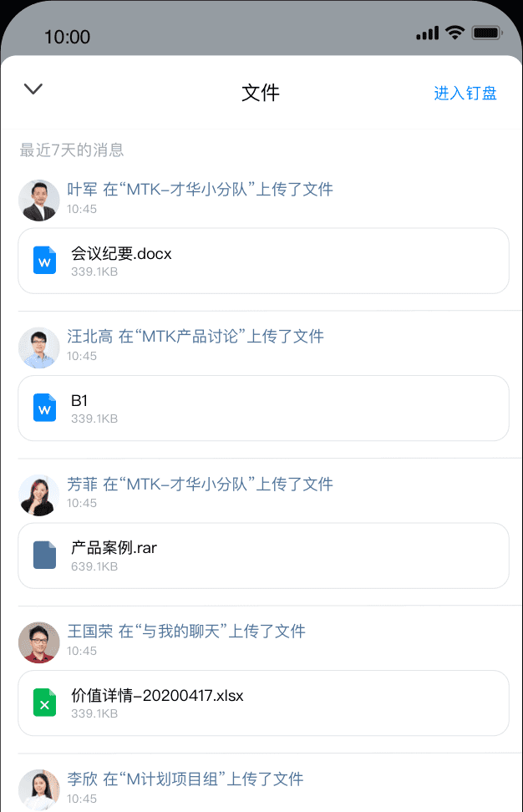Click the Word document icon for B1

[45, 408]
